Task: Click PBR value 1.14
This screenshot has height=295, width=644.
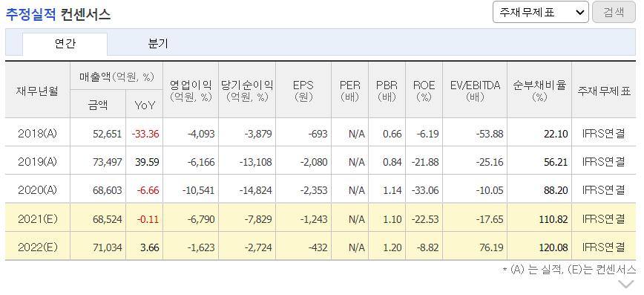Action: 392,190
